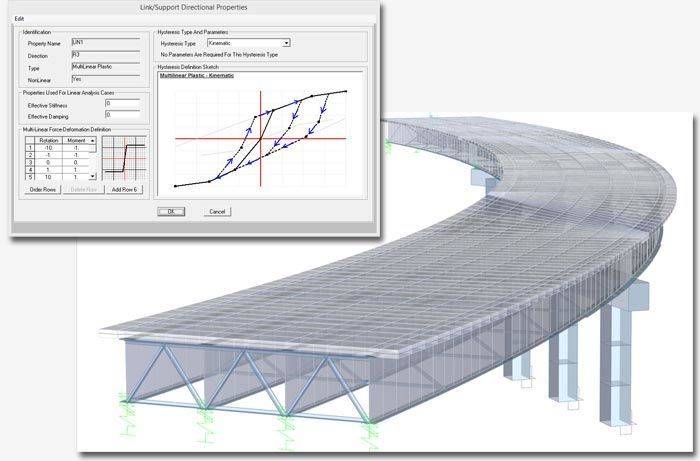This screenshot has height=461, width=700.
Task: Select row header number 1
Action: (x=30, y=148)
